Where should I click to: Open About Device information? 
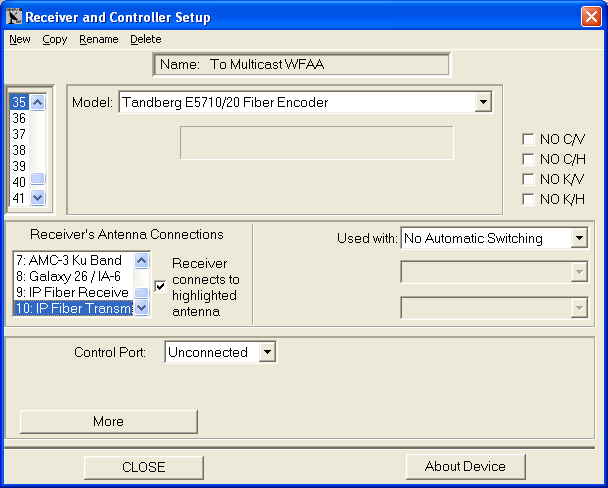[465, 466]
